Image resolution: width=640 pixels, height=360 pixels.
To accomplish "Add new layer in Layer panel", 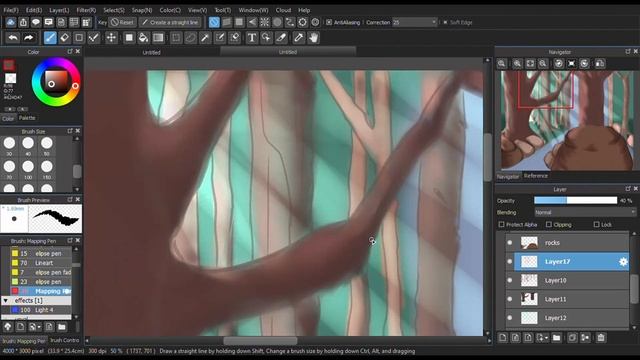I will (503, 338).
